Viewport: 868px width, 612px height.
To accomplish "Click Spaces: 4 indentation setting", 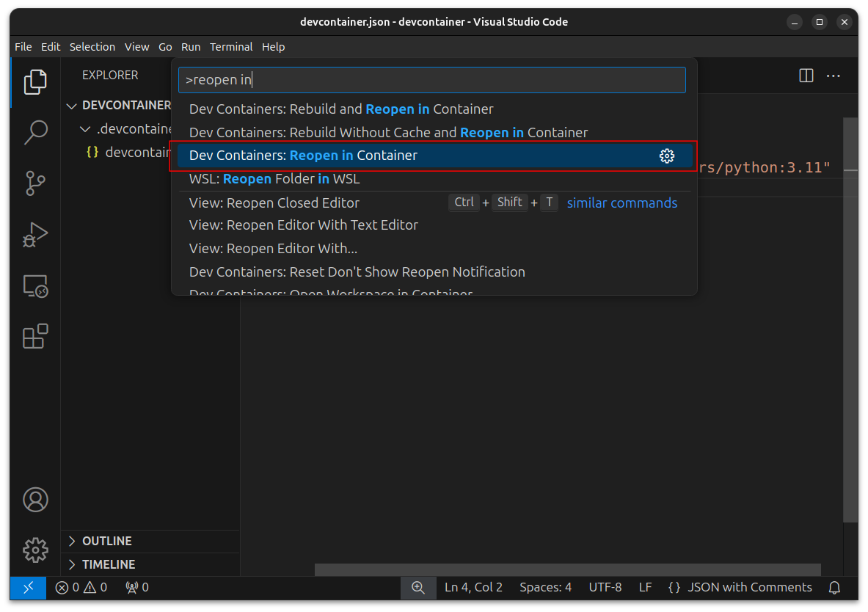I will coord(545,588).
